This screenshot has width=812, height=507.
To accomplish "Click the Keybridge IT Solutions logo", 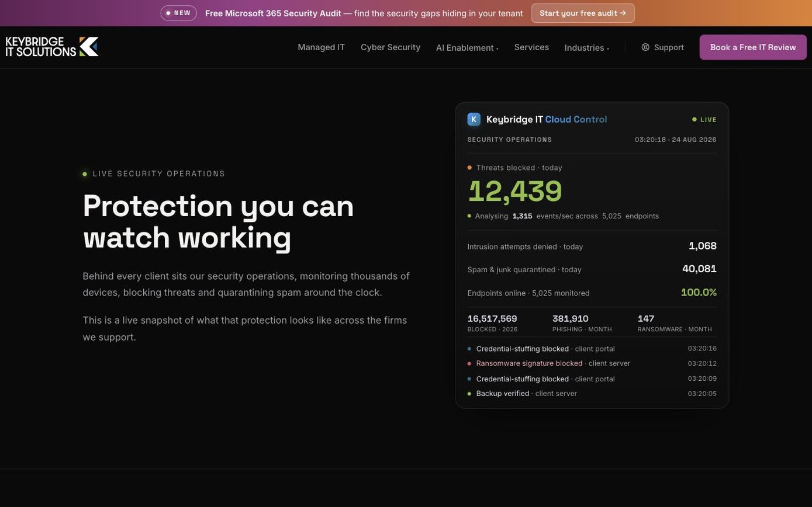I will point(52,47).
